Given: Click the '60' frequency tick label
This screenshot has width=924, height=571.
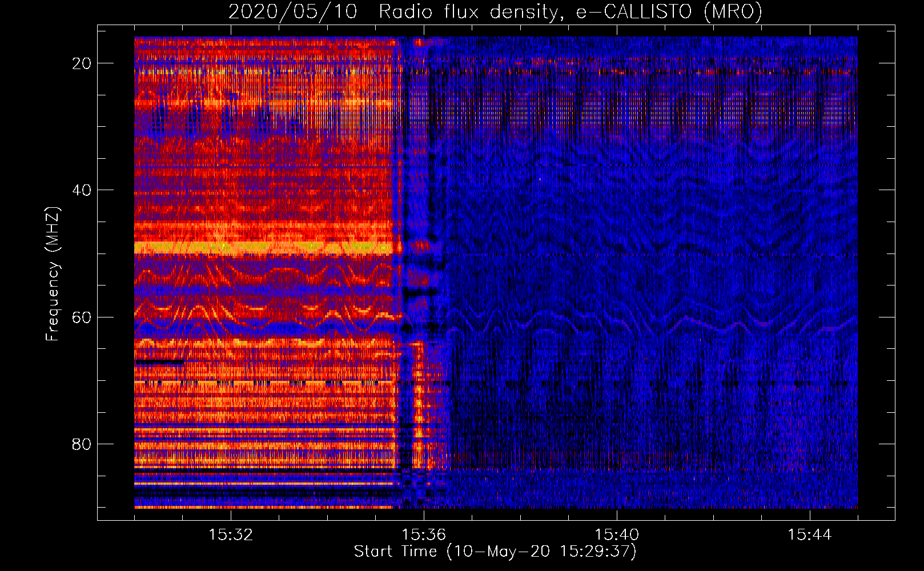Looking at the screenshot, I should click(82, 317).
